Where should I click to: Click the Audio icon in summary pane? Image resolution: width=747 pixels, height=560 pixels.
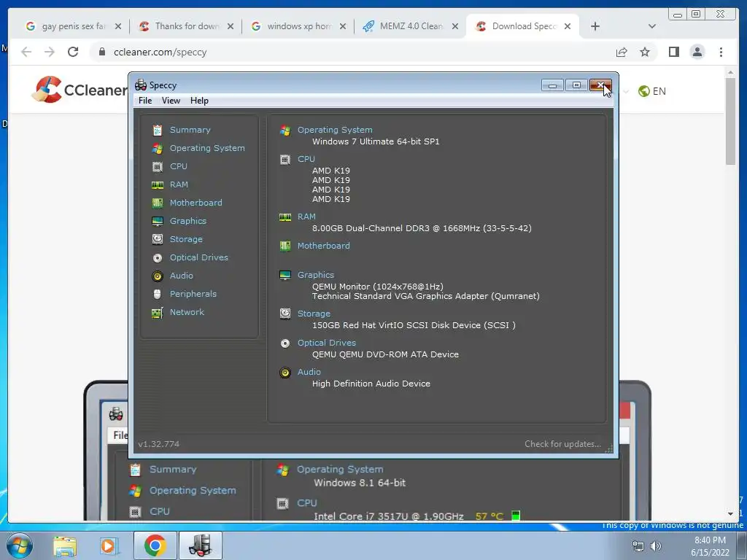285,373
